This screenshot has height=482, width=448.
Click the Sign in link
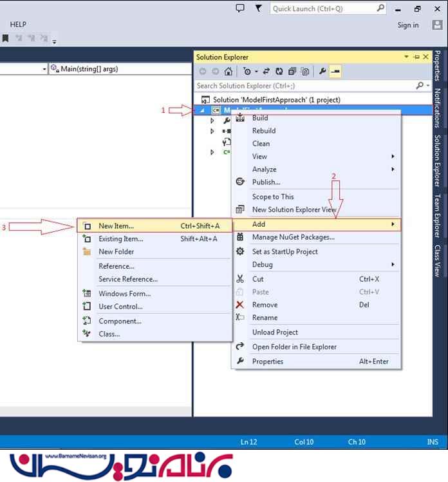click(x=407, y=25)
